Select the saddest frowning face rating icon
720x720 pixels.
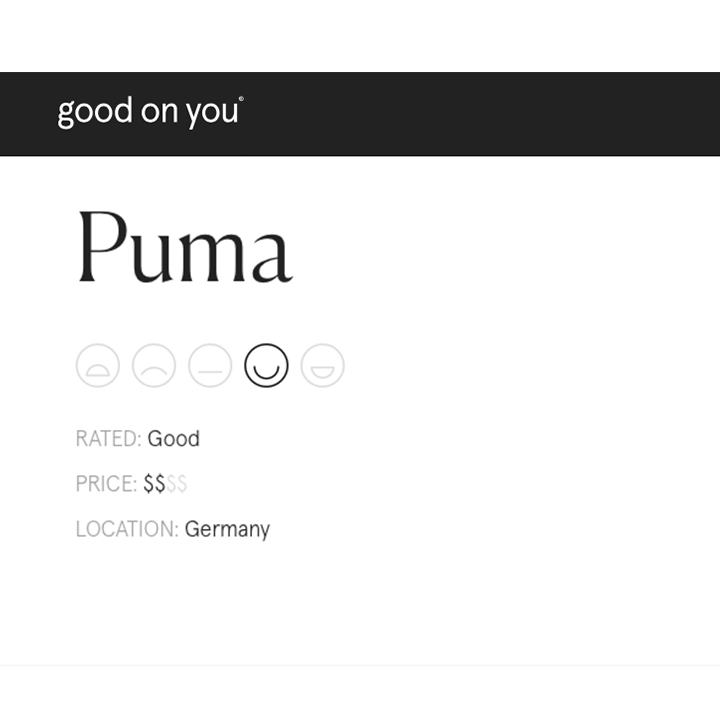click(98, 366)
